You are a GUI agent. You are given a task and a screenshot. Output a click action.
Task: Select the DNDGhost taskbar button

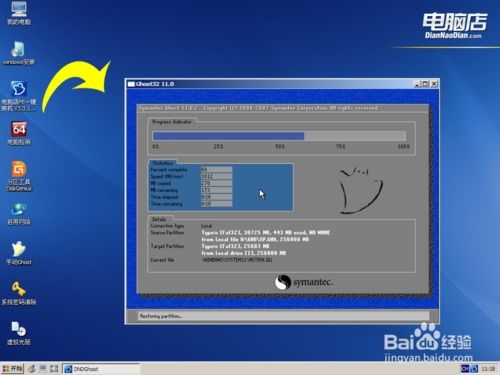101,369
